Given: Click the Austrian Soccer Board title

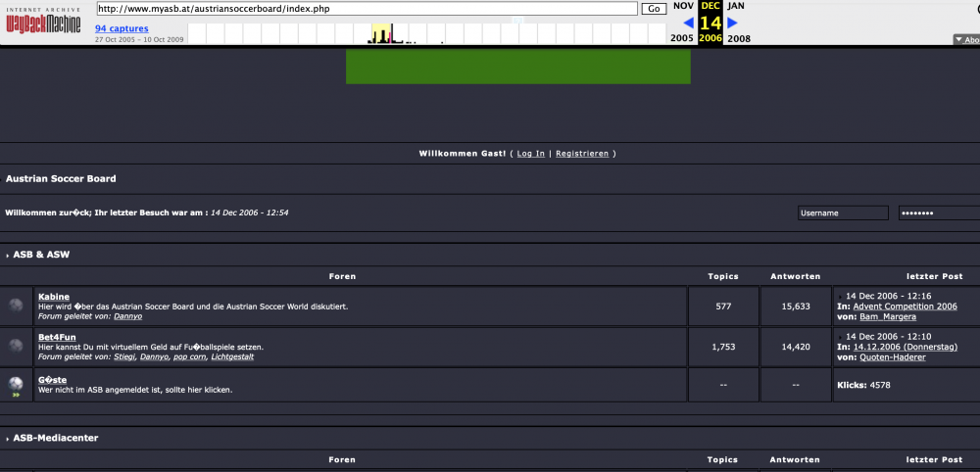Looking at the screenshot, I should (x=61, y=178).
